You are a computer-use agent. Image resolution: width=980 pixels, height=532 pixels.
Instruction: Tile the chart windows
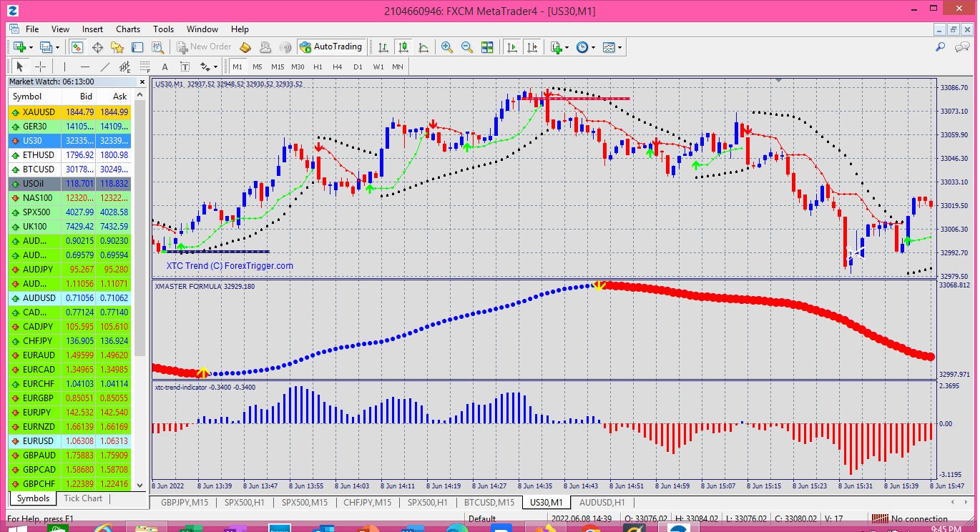coord(489,47)
